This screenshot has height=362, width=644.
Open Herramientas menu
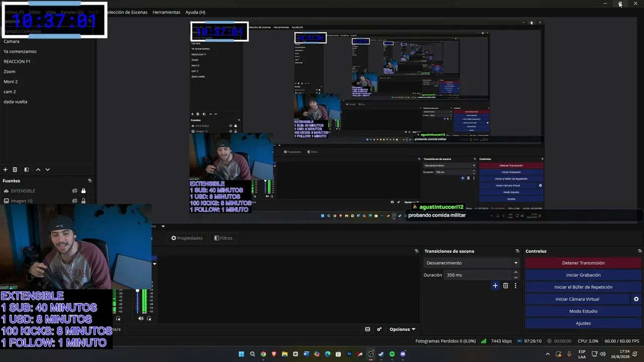[x=167, y=12]
